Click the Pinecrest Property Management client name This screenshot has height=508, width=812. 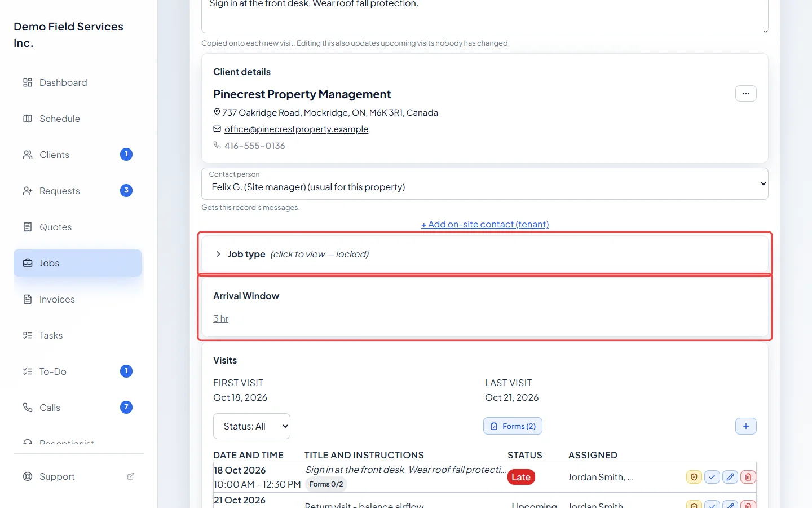(302, 94)
